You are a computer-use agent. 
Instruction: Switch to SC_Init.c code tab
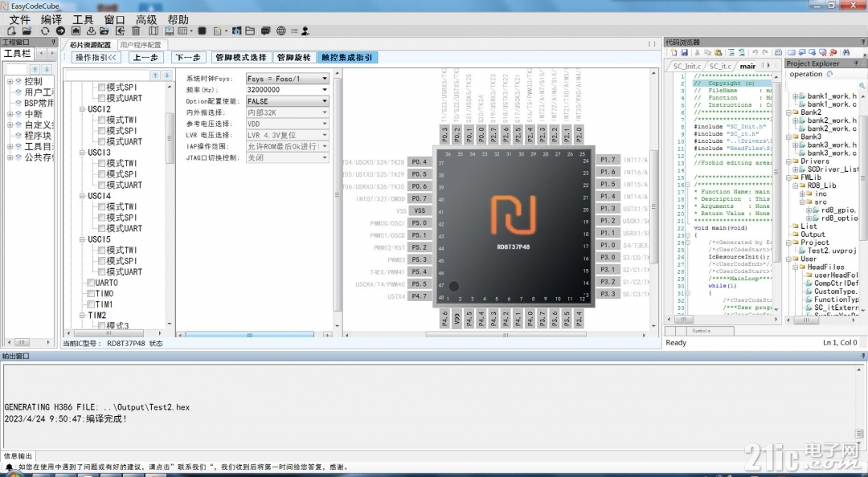(x=686, y=66)
